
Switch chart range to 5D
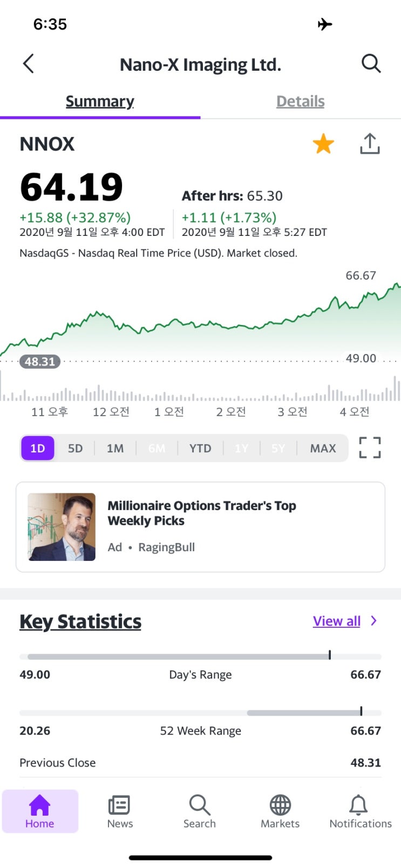pyautogui.click(x=75, y=448)
